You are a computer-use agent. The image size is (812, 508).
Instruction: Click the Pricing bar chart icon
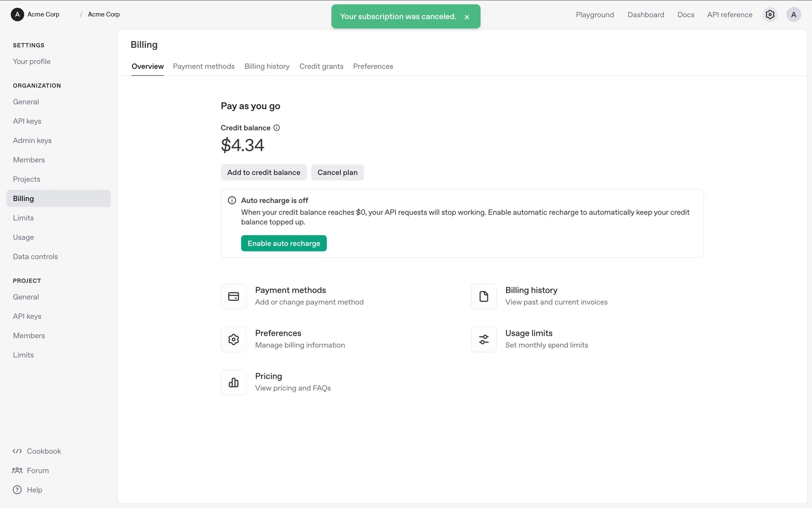233,382
